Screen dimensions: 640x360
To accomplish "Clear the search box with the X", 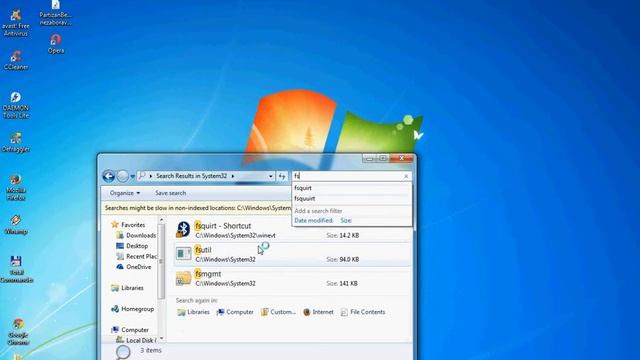I will pyautogui.click(x=406, y=176).
